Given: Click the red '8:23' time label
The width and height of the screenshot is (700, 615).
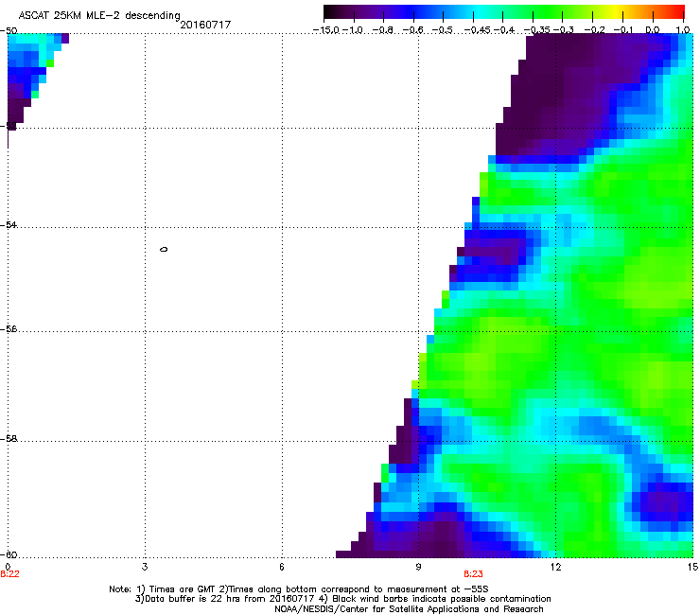Looking at the screenshot, I should click(473, 574).
